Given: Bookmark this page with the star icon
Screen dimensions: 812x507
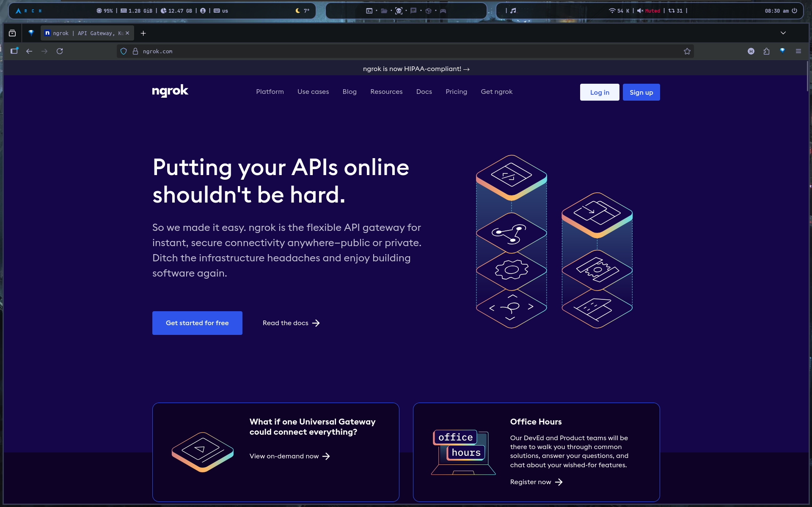Looking at the screenshot, I should (x=687, y=51).
